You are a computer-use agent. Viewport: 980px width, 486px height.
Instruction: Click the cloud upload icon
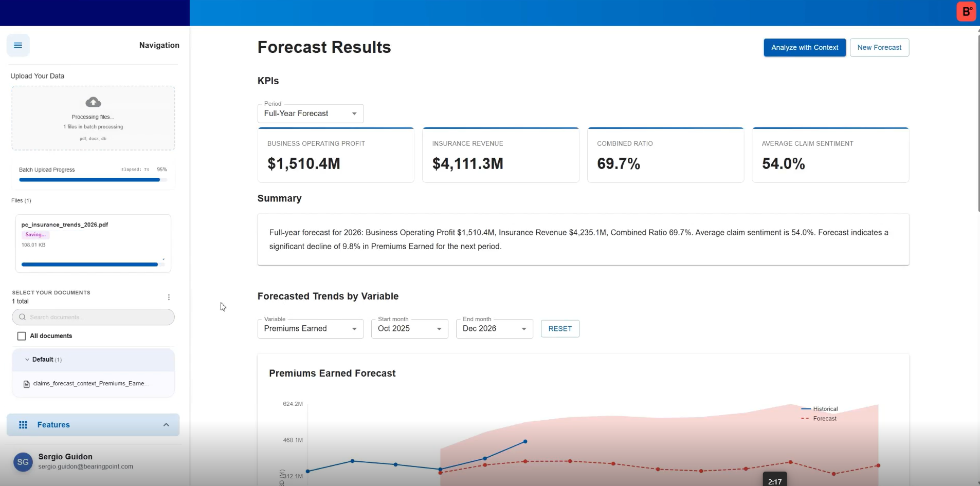93,102
